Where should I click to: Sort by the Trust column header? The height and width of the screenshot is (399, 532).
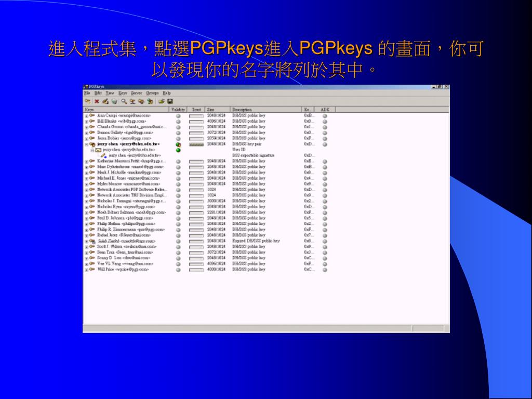tap(196, 110)
